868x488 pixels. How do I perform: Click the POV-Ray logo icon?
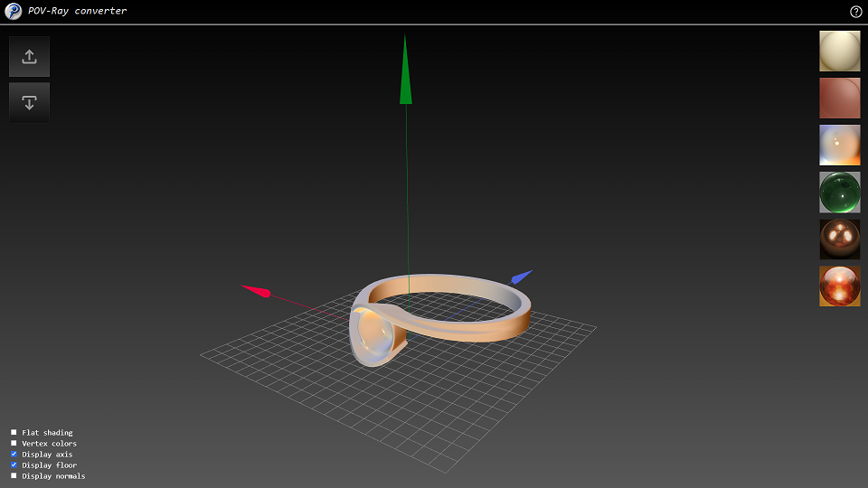14,12
